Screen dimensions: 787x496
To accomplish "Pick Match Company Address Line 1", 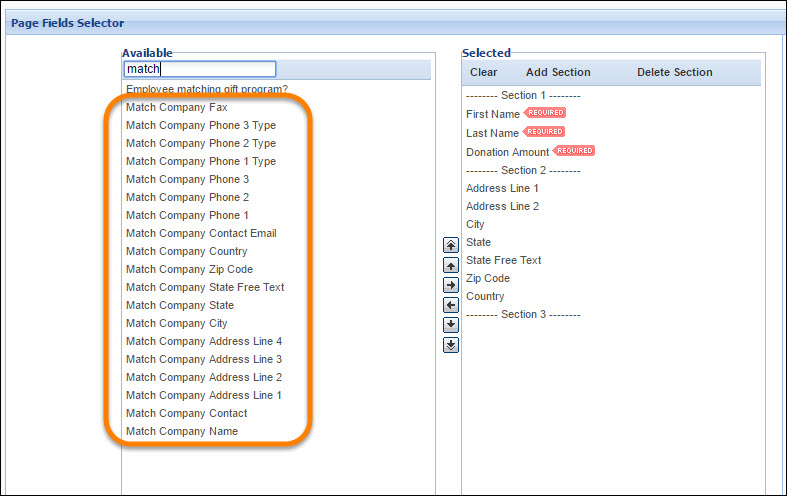I will click(x=204, y=396).
